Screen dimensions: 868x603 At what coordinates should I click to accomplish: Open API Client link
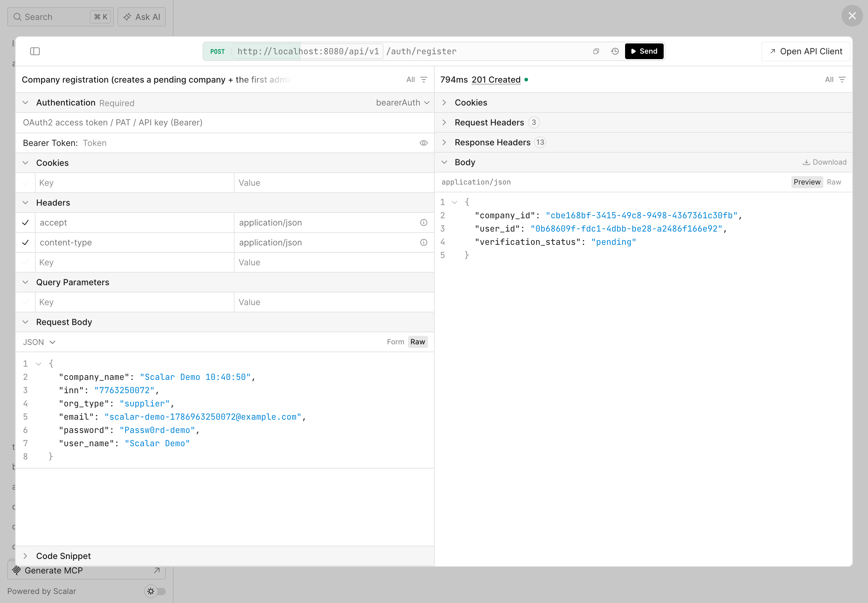tap(806, 51)
